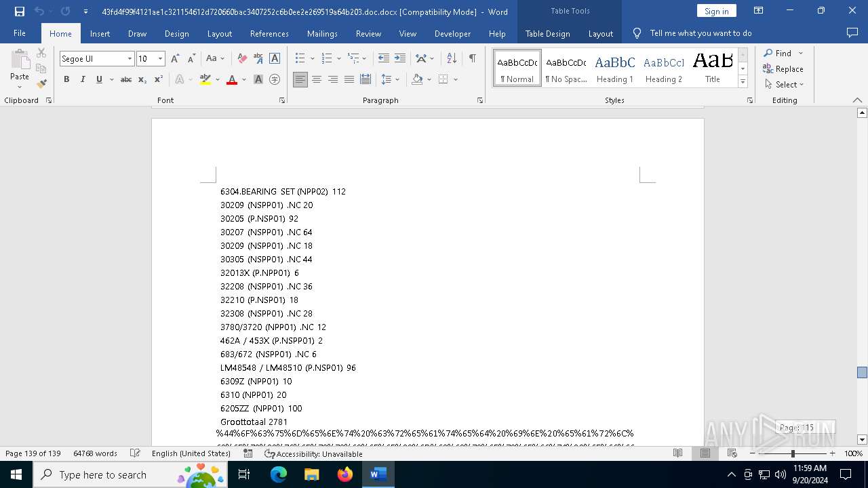The image size is (868, 488).
Task: Click Replace in Editing group
Action: tap(783, 69)
